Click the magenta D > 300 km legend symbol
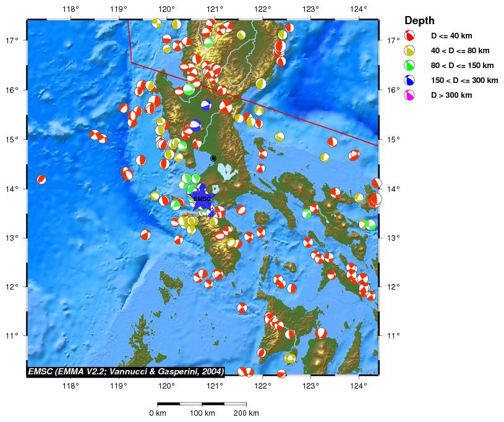The image size is (504, 422). pos(409,95)
